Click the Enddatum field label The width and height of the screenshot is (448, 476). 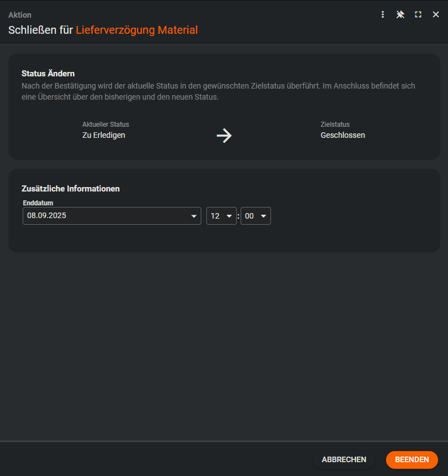(38, 203)
